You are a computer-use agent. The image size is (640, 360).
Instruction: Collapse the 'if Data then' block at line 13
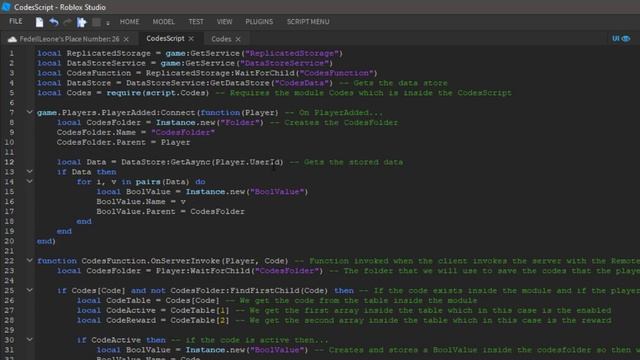pos(29,171)
